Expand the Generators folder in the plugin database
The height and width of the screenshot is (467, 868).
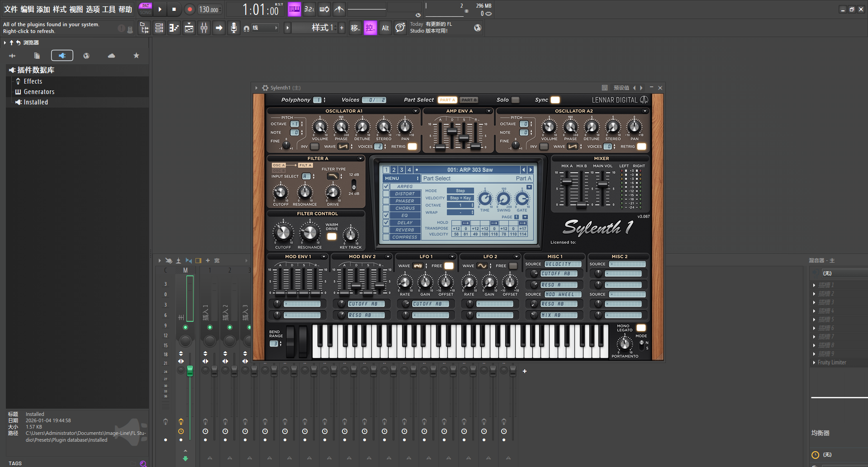[x=39, y=92]
